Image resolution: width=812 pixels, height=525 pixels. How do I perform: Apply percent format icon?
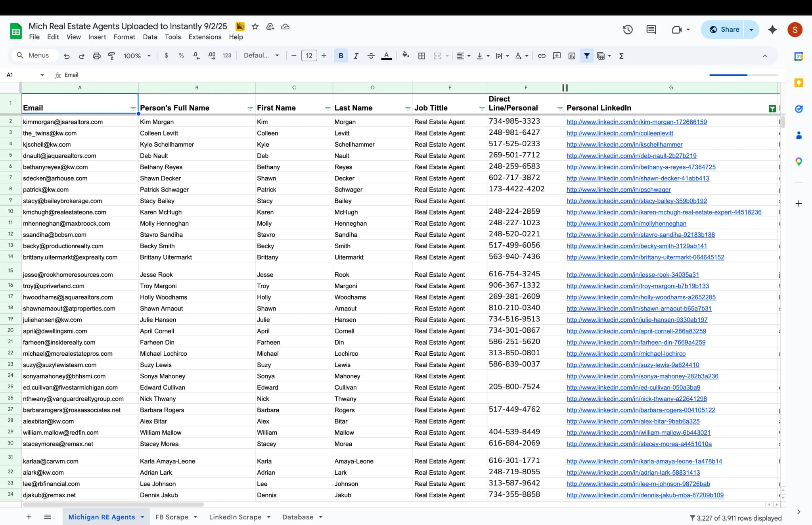pyautogui.click(x=181, y=56)
